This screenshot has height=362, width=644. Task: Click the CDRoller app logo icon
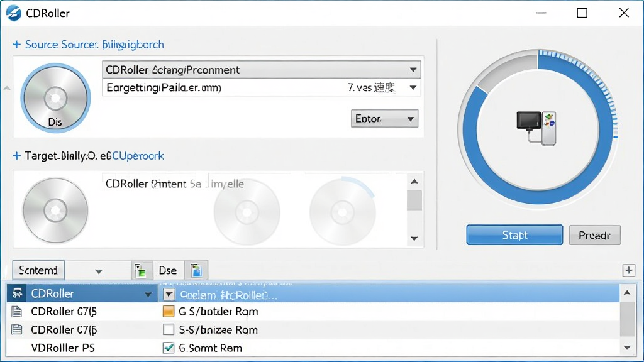click(14, 13)
